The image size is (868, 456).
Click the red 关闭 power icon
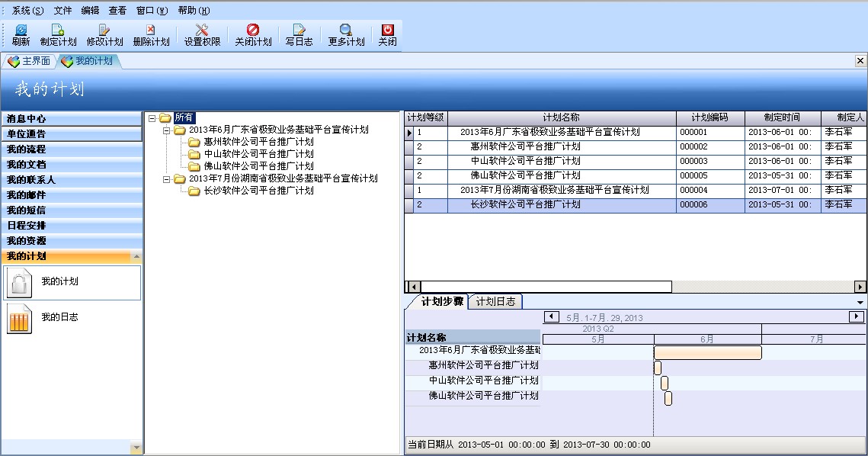[387, 30]
